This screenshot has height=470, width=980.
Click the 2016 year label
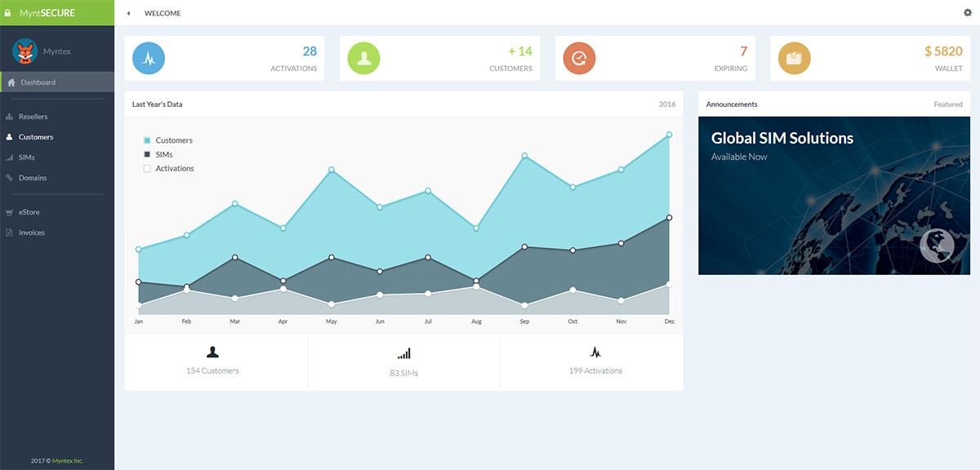tap(667, 104)
